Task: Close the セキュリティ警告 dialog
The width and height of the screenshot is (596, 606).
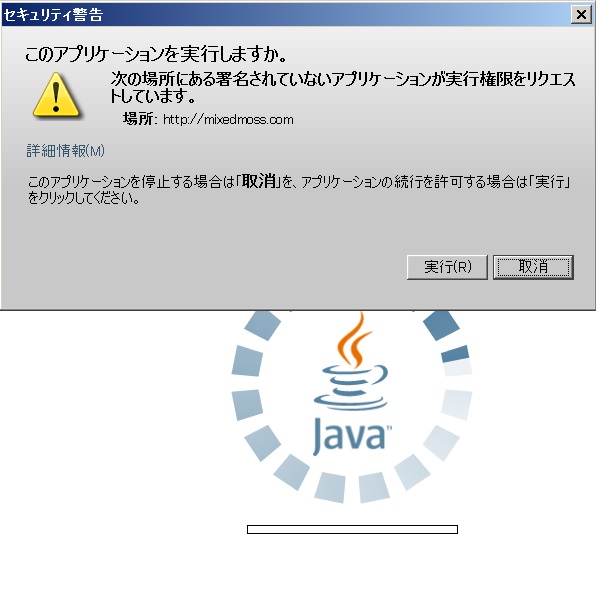Action: 581,15
